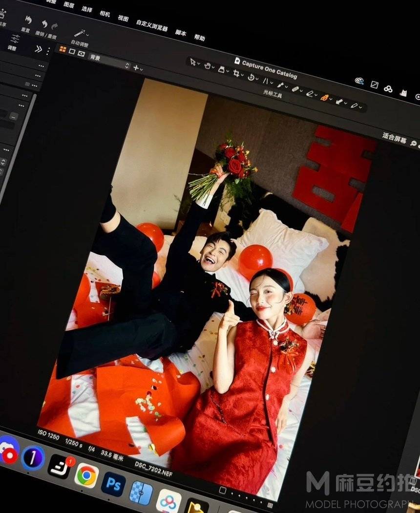Toggle the empty color tag box below photo
Image resolution: width=420 pixels, height=513 pixels.
(x=222, y=490)
